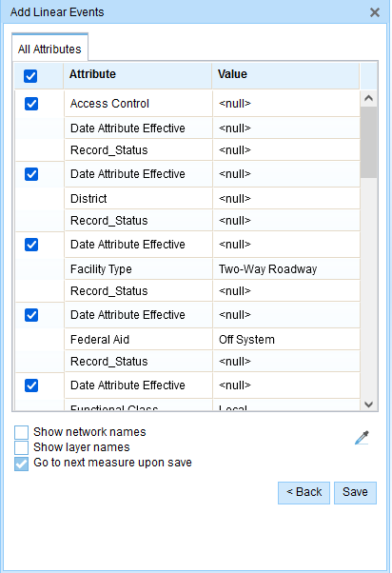Screen dimensions: 392x573
Task: Uncheck the District event group checkbox
Action: click(x=31, y=174)
